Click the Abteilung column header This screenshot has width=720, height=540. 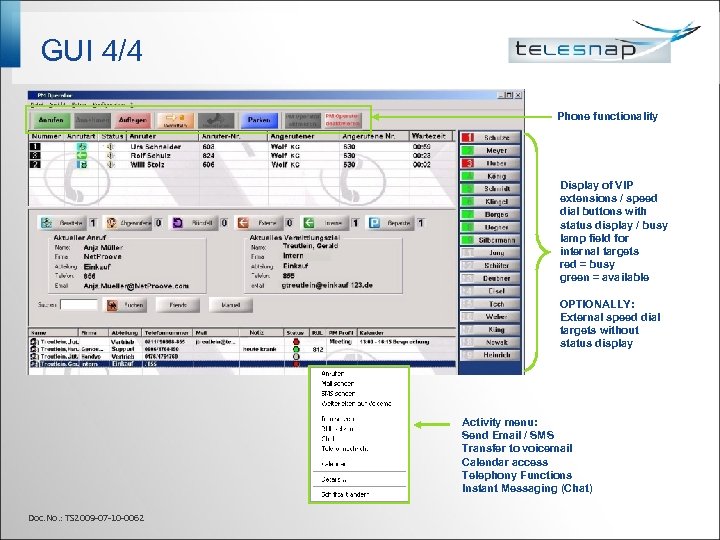(x=125, y=332)
